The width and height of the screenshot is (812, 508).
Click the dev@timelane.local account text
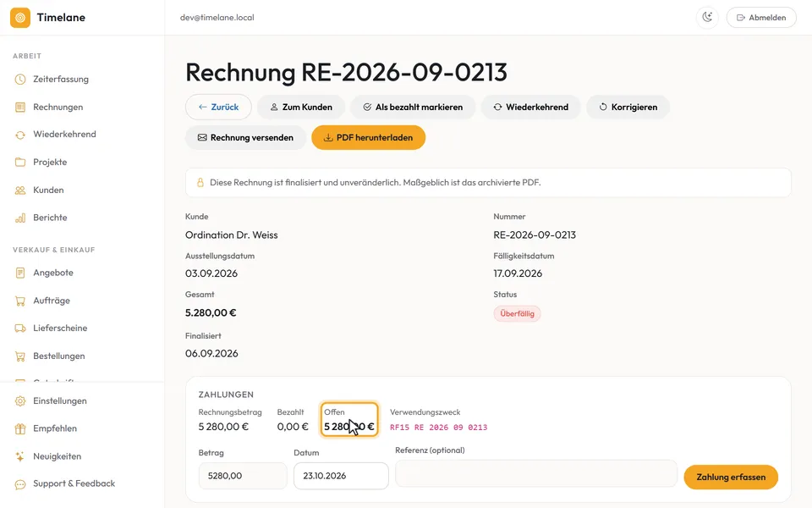(217, 18)
